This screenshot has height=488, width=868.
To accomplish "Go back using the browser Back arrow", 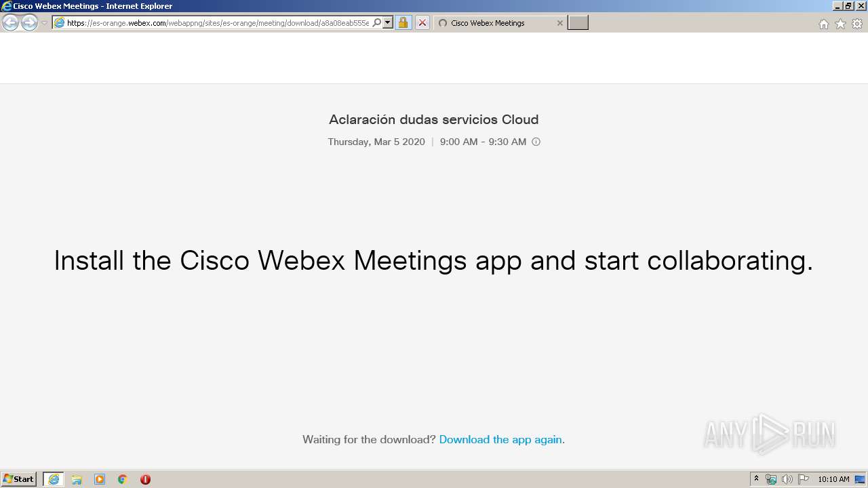I will [10, 23].
